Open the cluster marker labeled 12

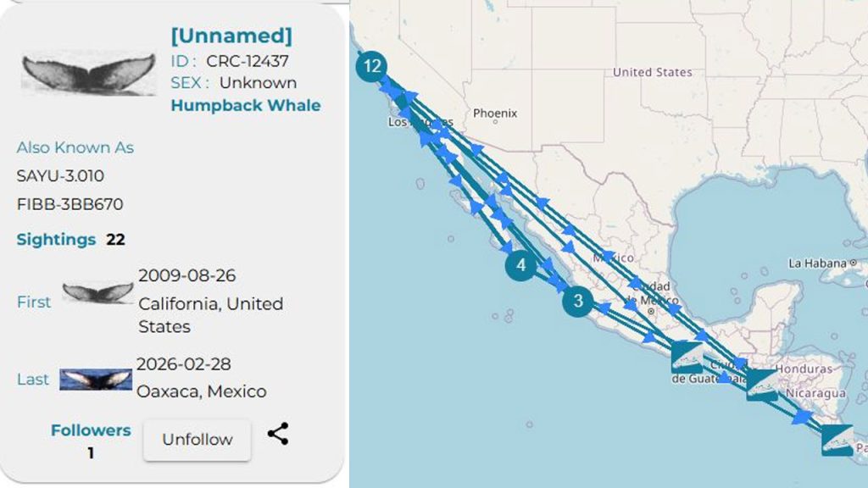click(371, 66)
